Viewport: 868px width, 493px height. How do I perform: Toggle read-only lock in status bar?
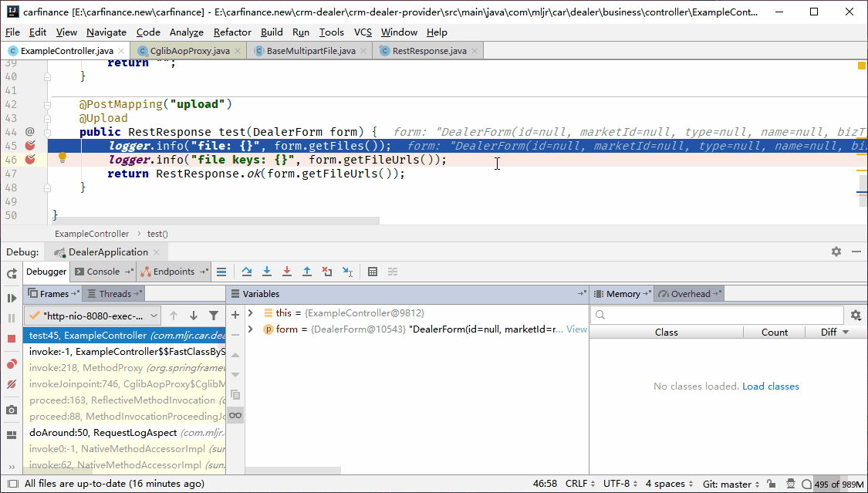click(772, 484)
